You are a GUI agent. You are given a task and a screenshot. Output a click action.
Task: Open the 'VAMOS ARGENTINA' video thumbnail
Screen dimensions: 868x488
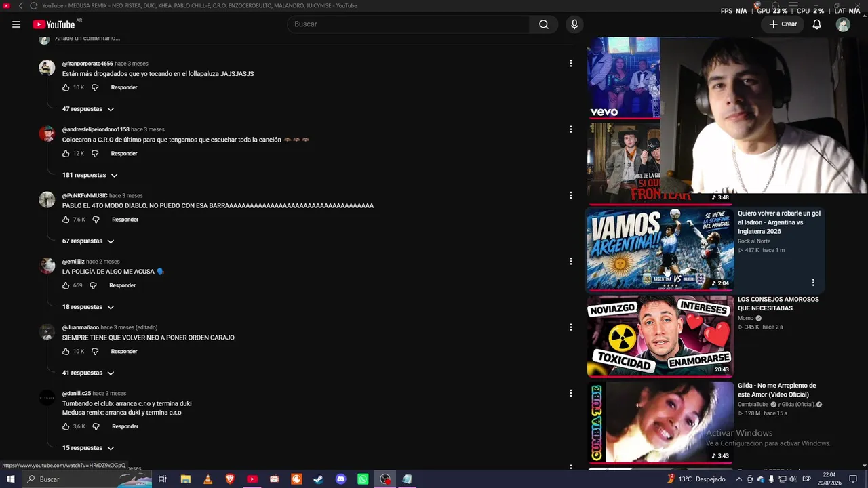coord(660,249)
